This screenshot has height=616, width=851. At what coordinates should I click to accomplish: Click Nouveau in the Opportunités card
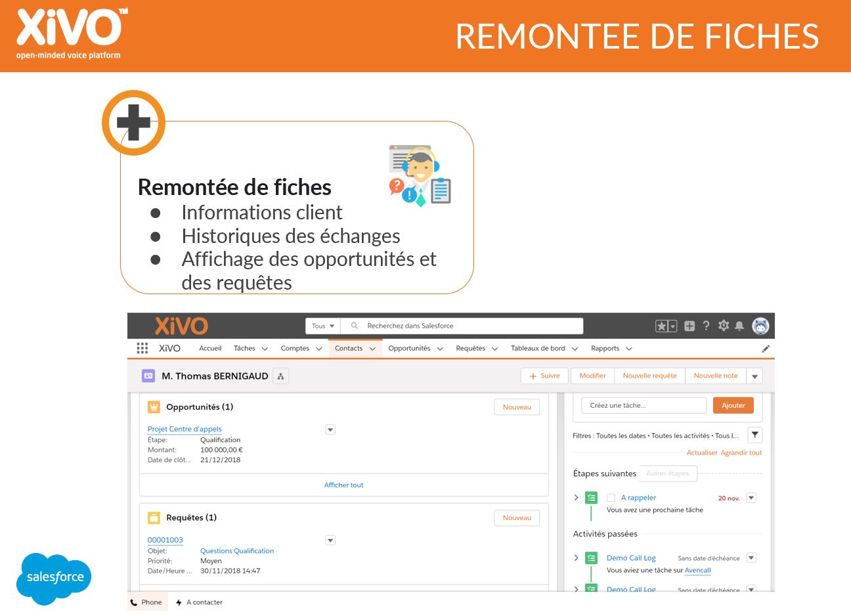(x=517, y=407)
